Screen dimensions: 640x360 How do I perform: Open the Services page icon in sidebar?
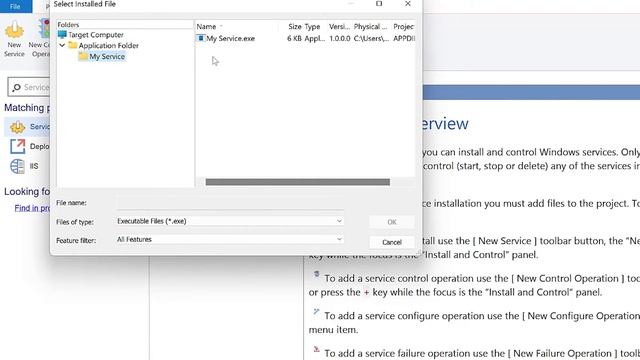[x=18, y=127]
